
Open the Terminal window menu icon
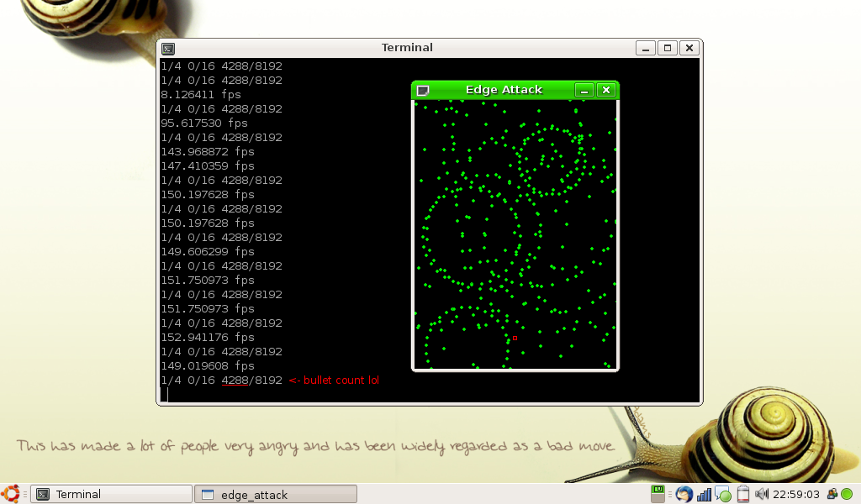pos(168,48)
